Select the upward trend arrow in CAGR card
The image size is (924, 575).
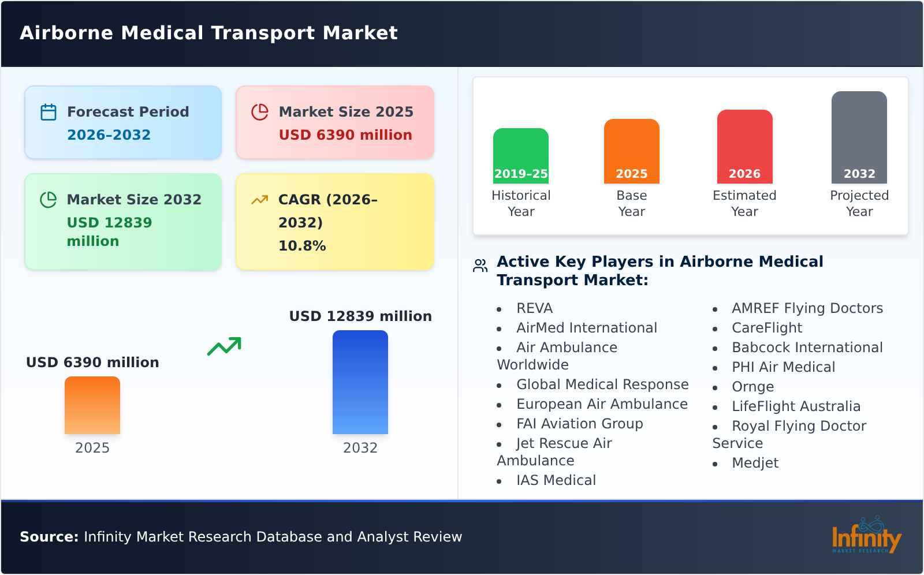pos(260,200)
